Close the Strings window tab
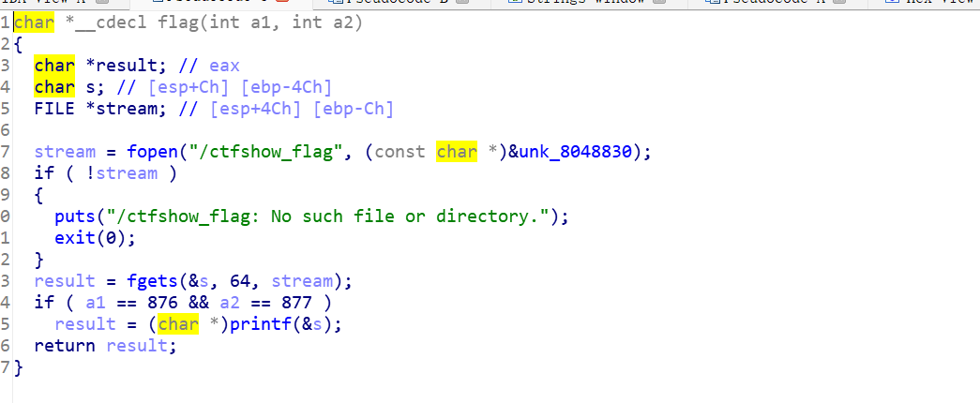Screen dimensions: 980x403 [x=659, y=3]
